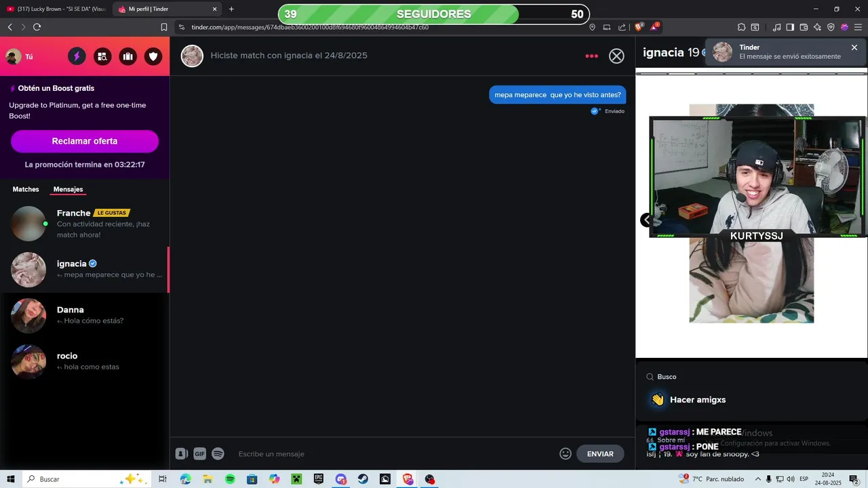Open the emoji picker smiley
868x488 pixels.
click(566, 454)
